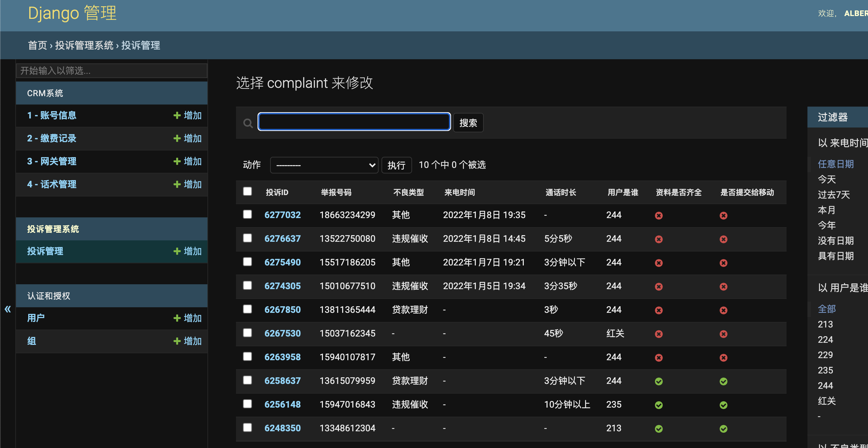
Task: Sort by 用户是谁 column header
Action: click(x=623, y=192)
